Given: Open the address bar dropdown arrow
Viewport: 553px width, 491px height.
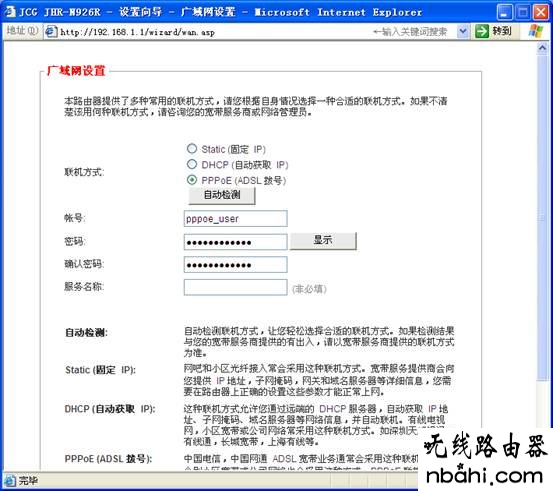Looking at the screenshot, I should click(463, 32).
